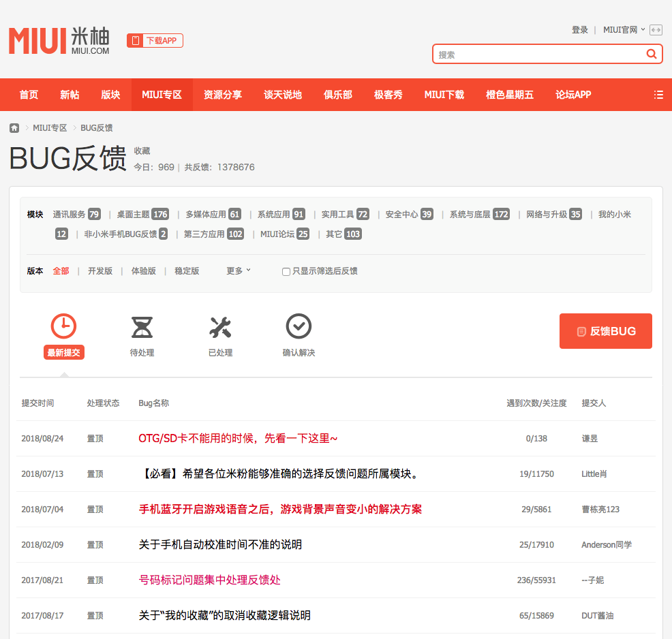Open post 关于手机自动校准时间不准的说明

click(x=220, y=545)
